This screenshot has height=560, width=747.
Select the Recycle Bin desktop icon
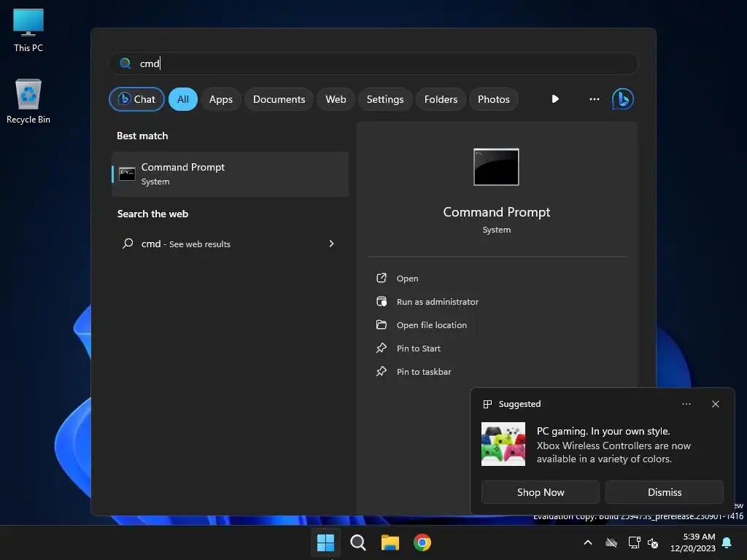[28, 101]
